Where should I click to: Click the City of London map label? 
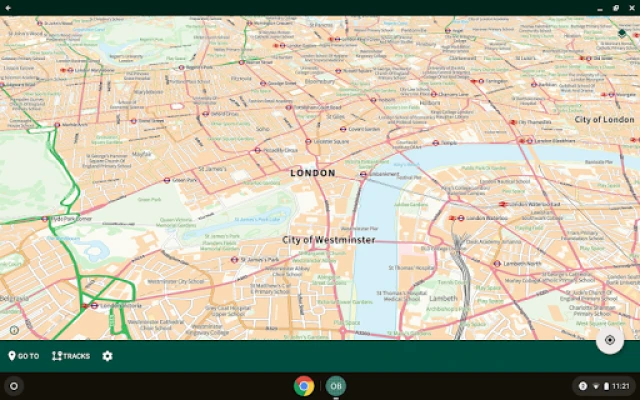604,120
